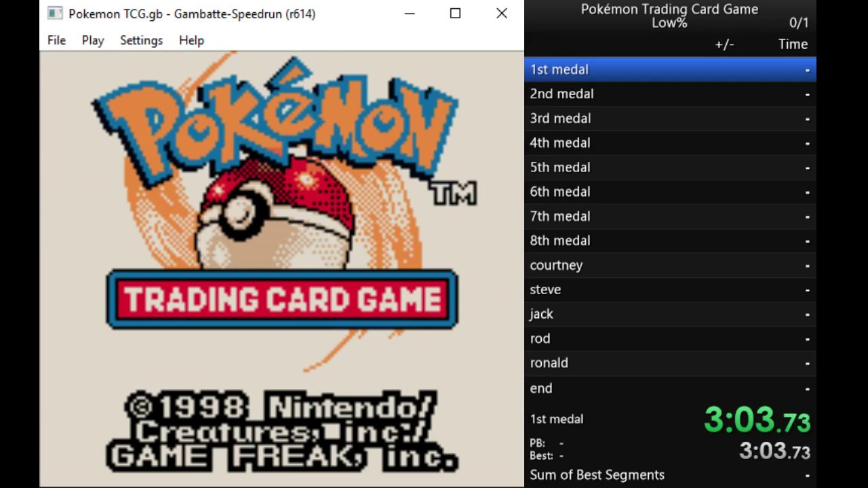Minimize the Gambatte-Speedrun window
The height and width of the screenshot is (488, 868).
(x=410, y=14)
